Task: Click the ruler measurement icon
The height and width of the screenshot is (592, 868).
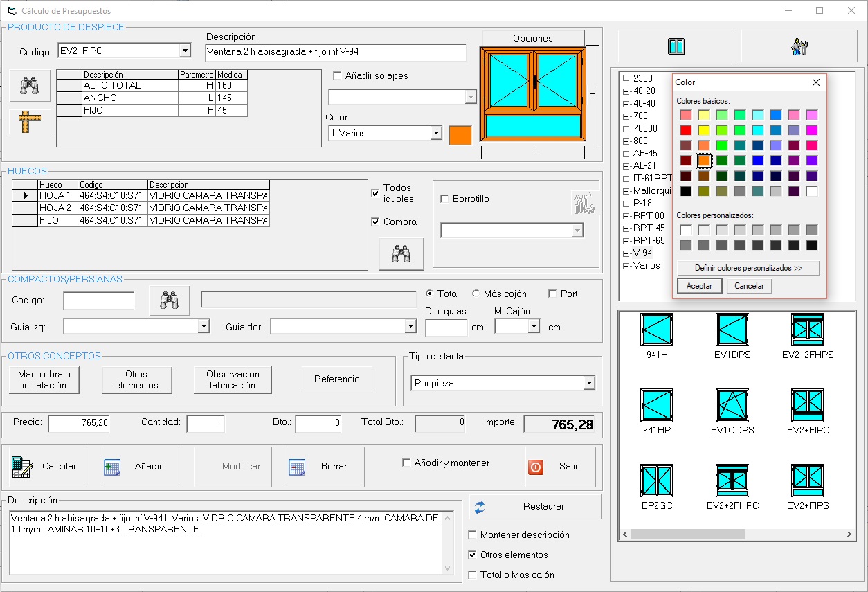Action: [x=30, y=122]
